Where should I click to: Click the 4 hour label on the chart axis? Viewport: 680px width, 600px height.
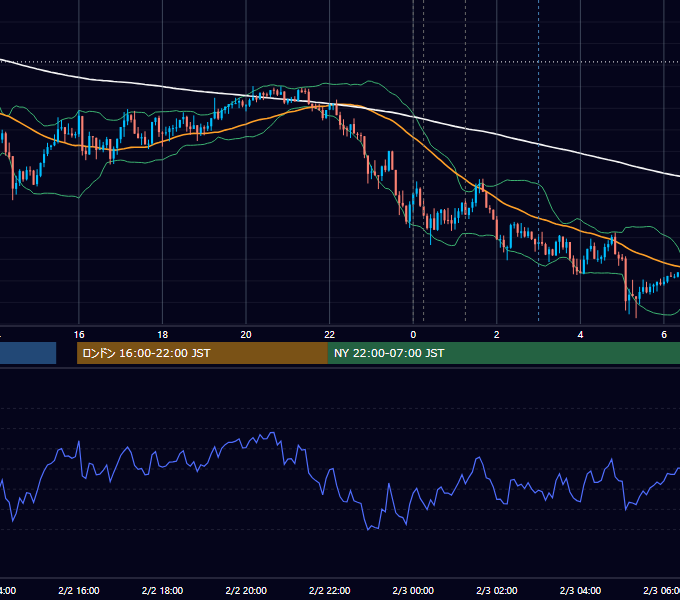point(580,335)
